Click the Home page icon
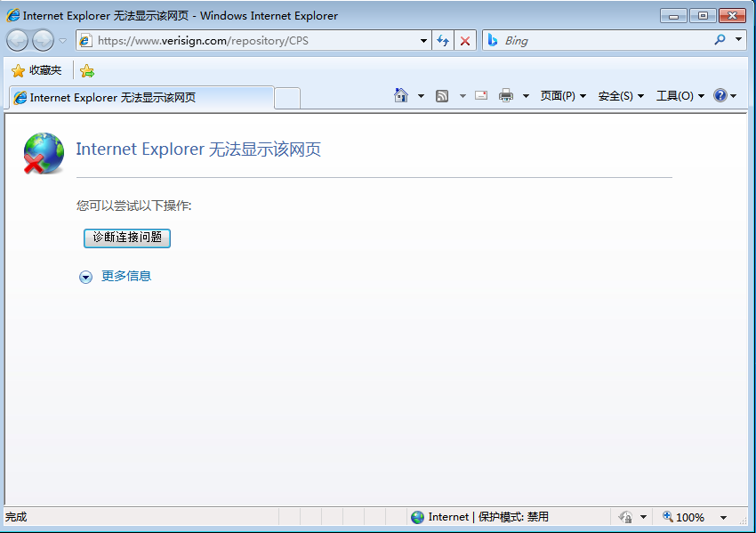Image resolution: width=756 pixels, height=533 pixels. point(400,95)
